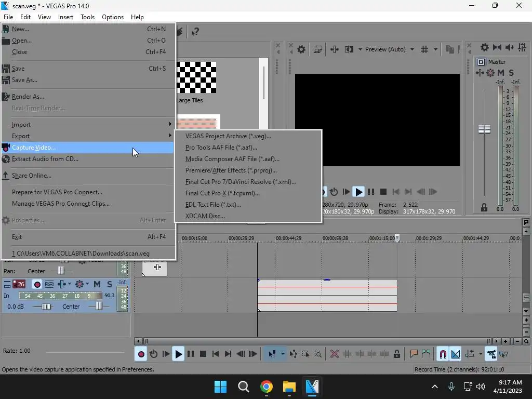Open split screen view dropdown arrow
Screen dimensions: 532x399
pyautogui.click(x=360, y=49)
